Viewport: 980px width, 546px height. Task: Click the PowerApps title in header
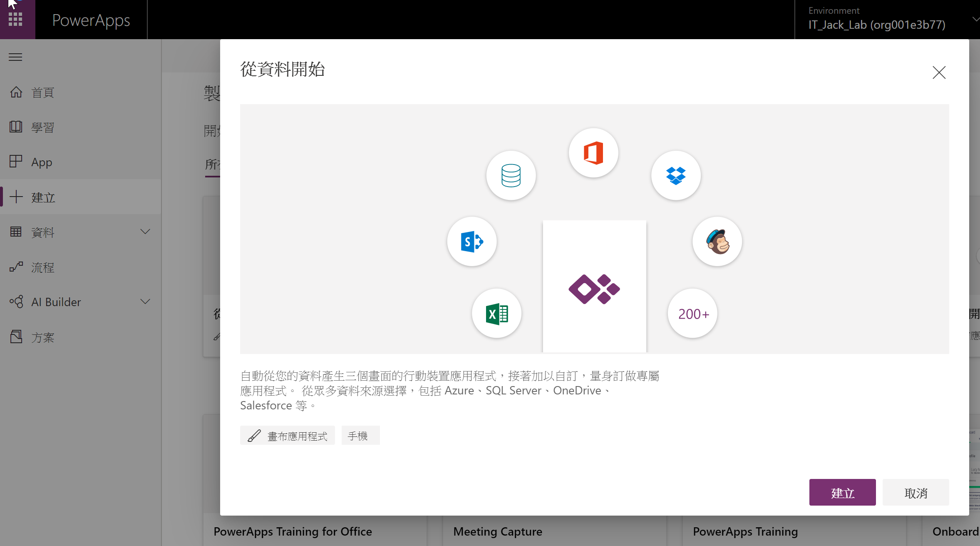point(91,20)
